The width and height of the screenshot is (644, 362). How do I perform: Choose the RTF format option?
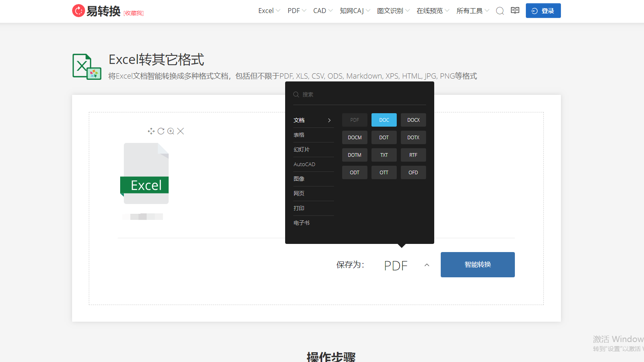click(x=413, y=155)
